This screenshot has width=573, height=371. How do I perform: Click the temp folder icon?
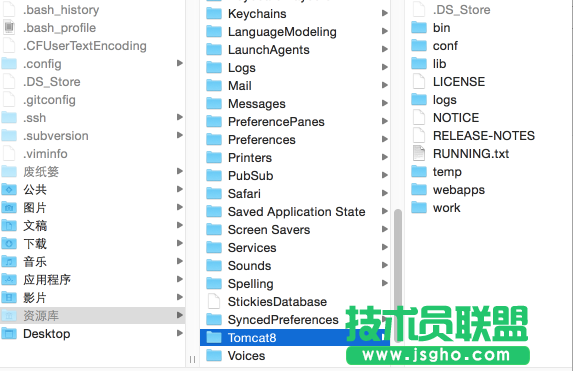pyautogui.click(x=419, y=171)
